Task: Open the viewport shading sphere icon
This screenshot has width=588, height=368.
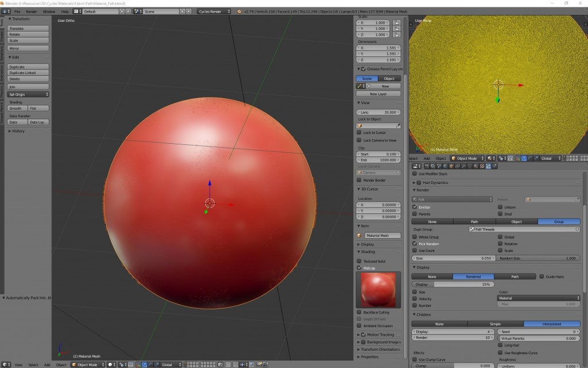Action: [110, 365]
